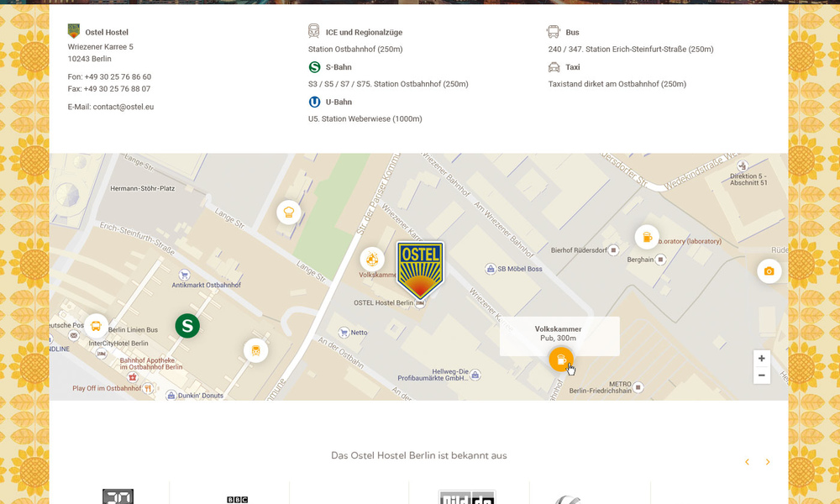This screenshot has height=504, width=840.
Task: Select the beer marker near Berghain
Action: (x=647, y=237)
